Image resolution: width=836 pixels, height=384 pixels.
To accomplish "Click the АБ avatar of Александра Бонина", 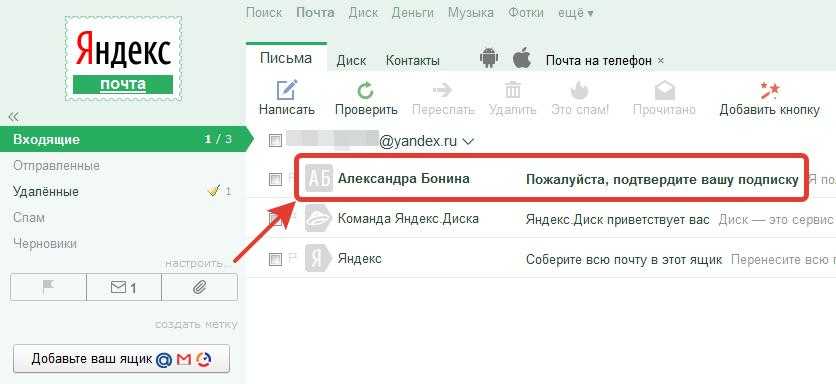I will pyautogui.click(x=319, y=179).
